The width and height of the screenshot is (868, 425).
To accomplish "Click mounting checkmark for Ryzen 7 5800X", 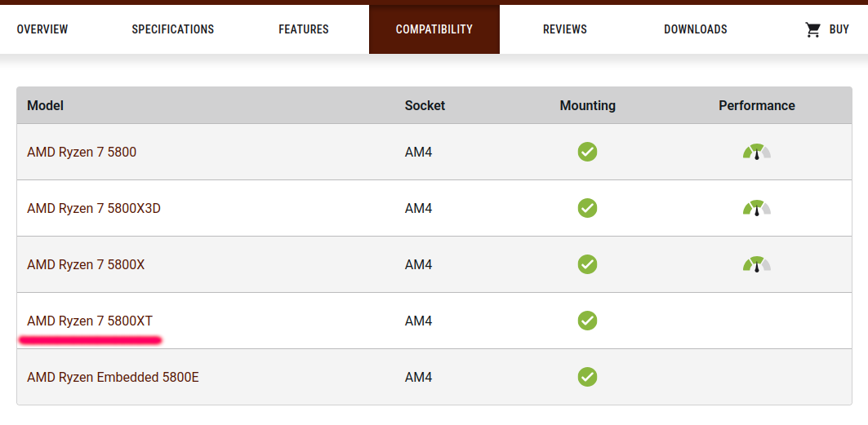I will (587, 264).
